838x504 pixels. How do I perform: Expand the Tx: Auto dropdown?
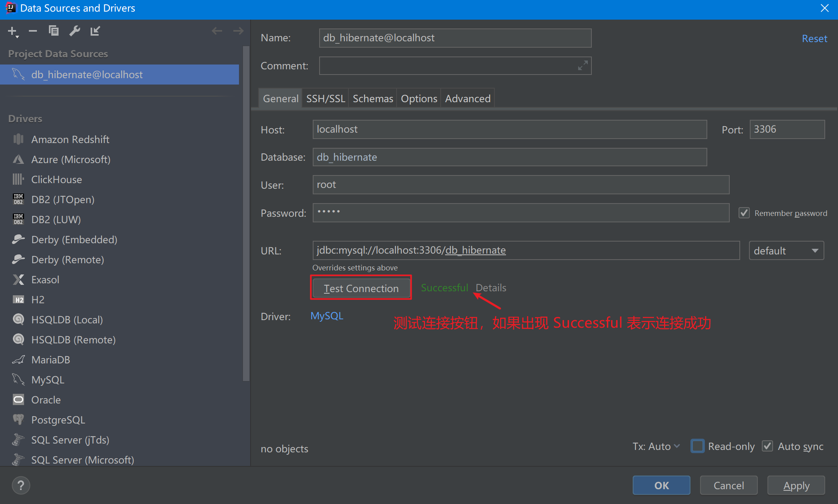[656, 446]
